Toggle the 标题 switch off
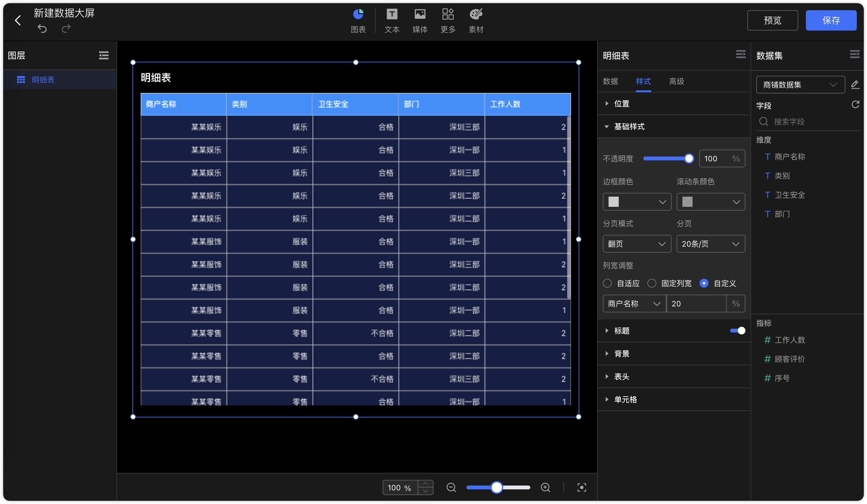Viewport: 867px width, 504px height. 738,331
